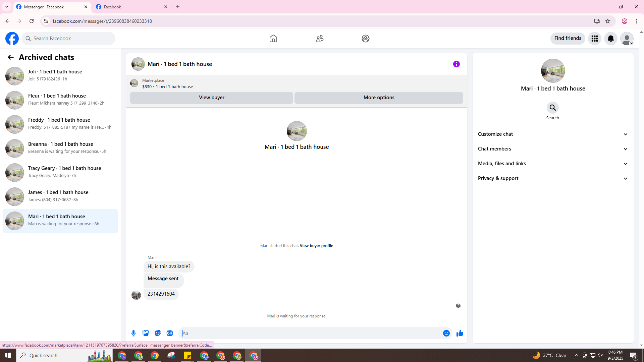644x362 pixels.
Task: Close the second Facebook tab
Action: tap(166, 7)
